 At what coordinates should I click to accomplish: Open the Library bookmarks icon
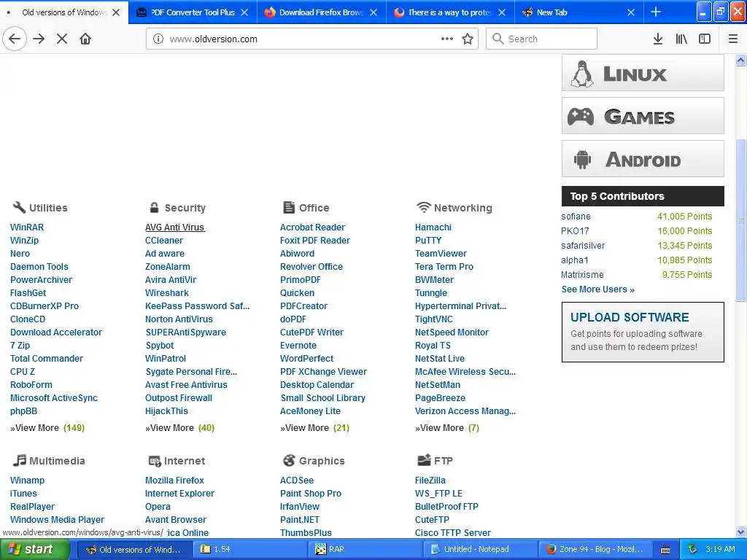[x=681, y=39]
